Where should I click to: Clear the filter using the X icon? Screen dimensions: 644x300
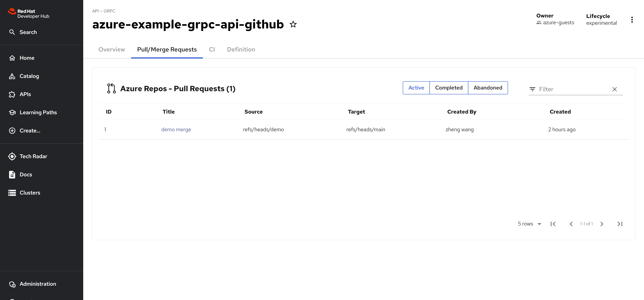[615, 89]
